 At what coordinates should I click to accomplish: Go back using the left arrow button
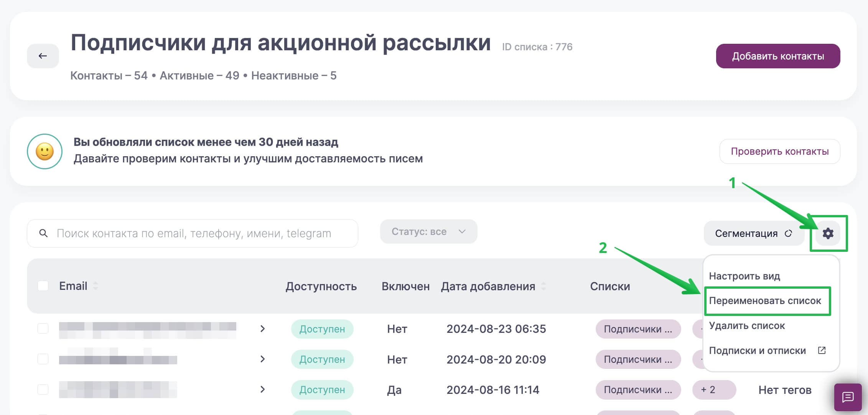click(x=43, y=56)
